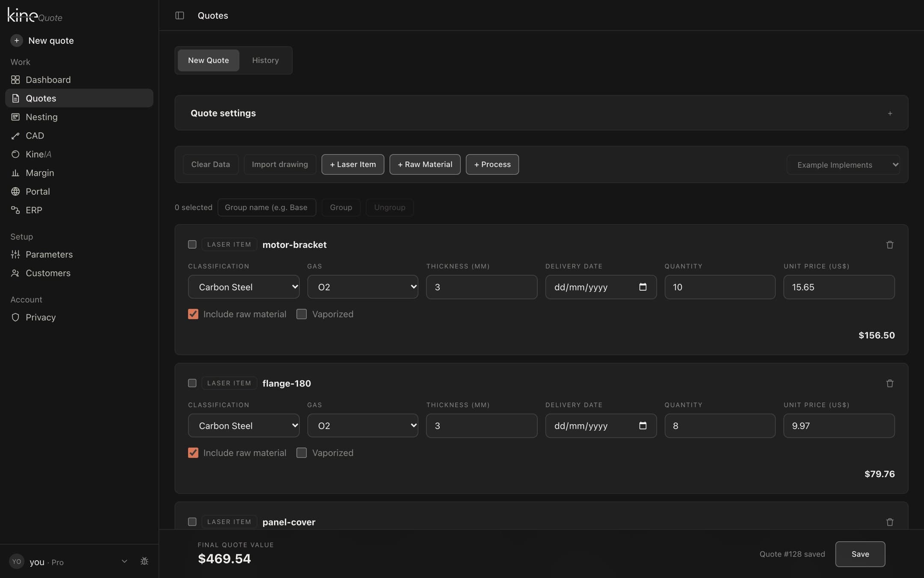Image resolution: width=924 pixels, height=578 pixels.
Task: Click the bug report icon
Action: click(145, 561)
